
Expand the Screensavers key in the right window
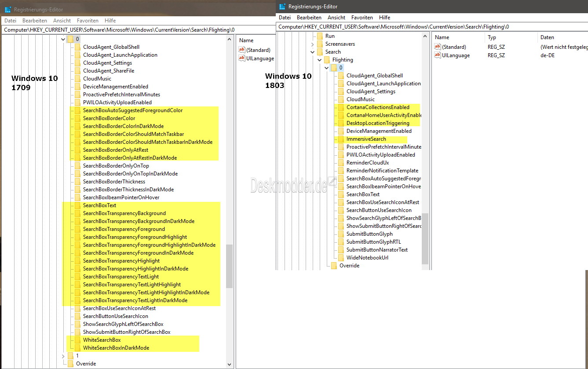coord(313,44)
